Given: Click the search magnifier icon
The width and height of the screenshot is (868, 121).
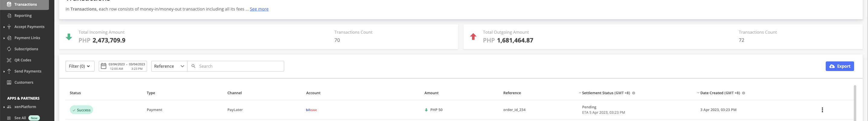Looking at the screenshot, I should click(x=193, y=66).
